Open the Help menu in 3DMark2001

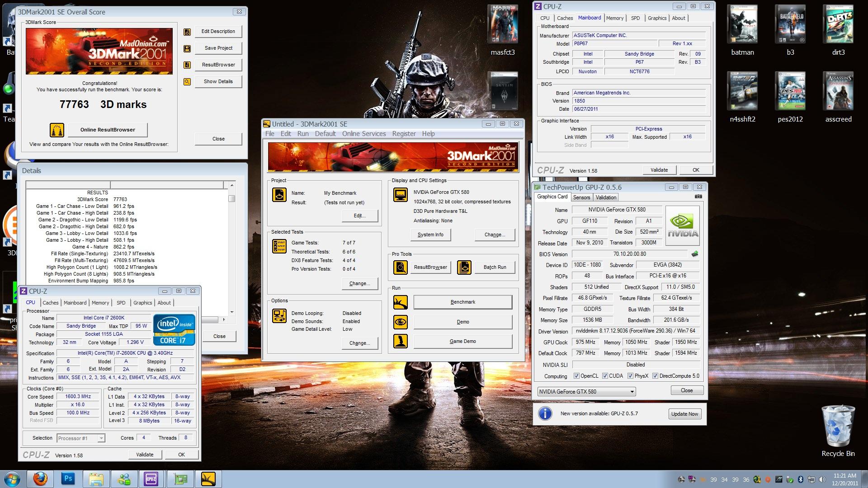[428, 134]
